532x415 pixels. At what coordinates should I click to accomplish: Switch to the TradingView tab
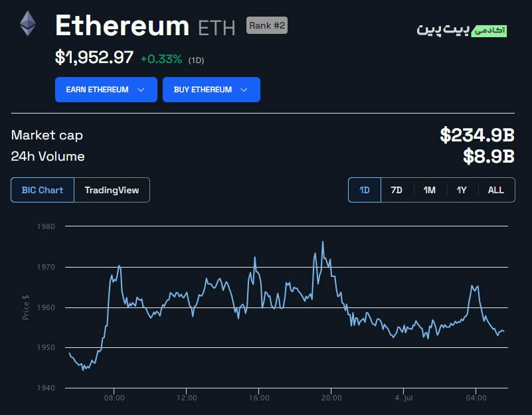pyautogui.click(x=112, y=190)
